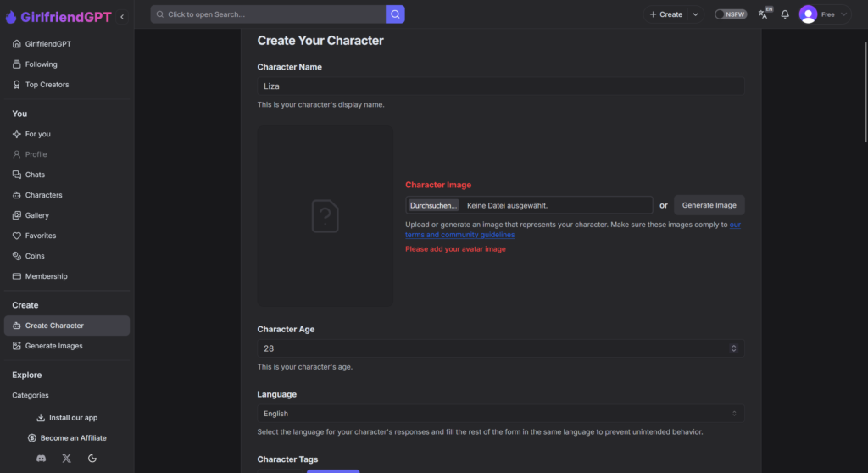Open notifications bell

785,14
